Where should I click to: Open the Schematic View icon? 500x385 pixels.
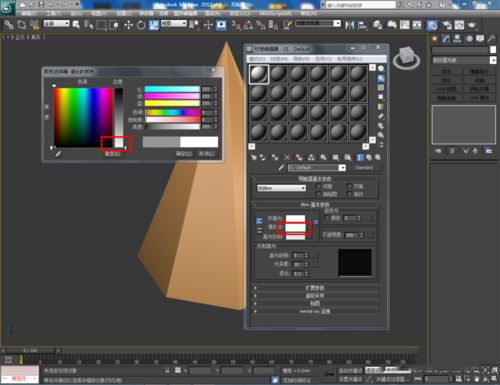coord(417,25)
